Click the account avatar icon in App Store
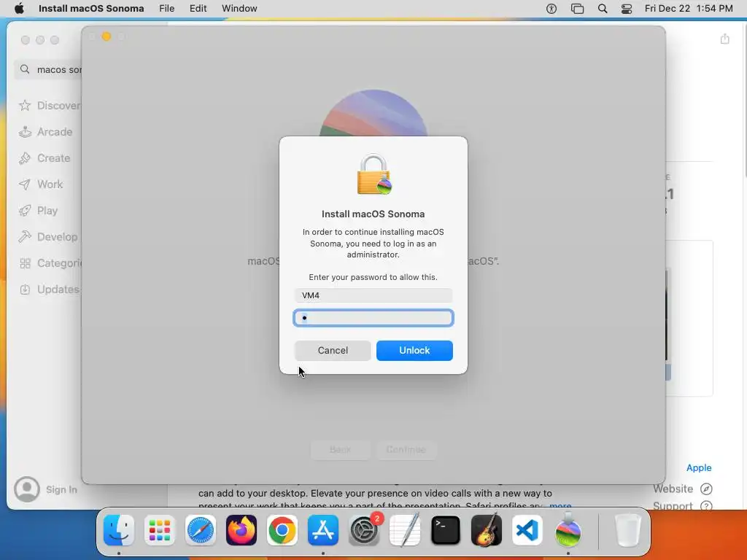Screen dimensions: 747x560 pyautogui.click(x=27, y=489)
